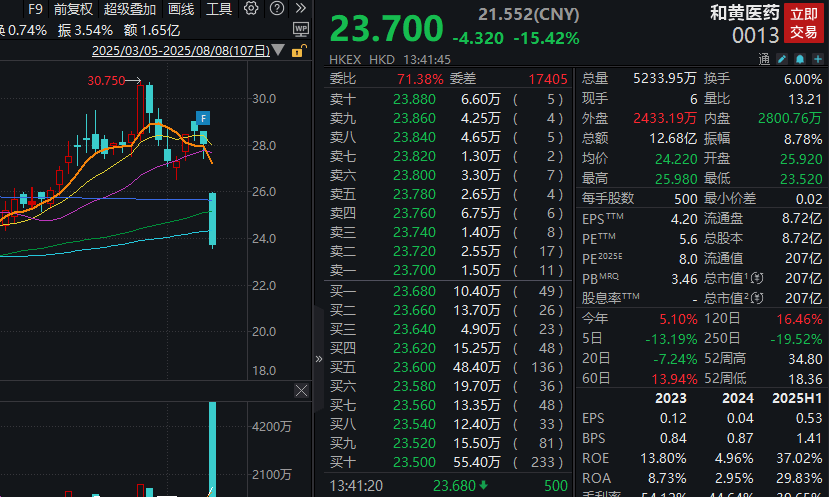
Task: Set a price alert with the bell icon
Action: [800, 59]
